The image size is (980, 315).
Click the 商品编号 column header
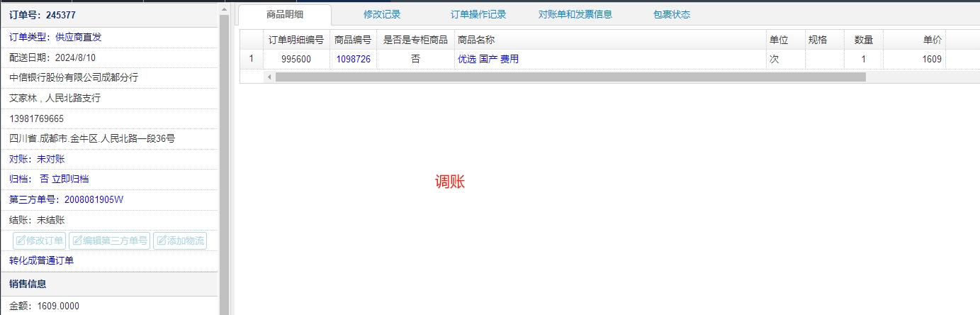tap(353, 40)
